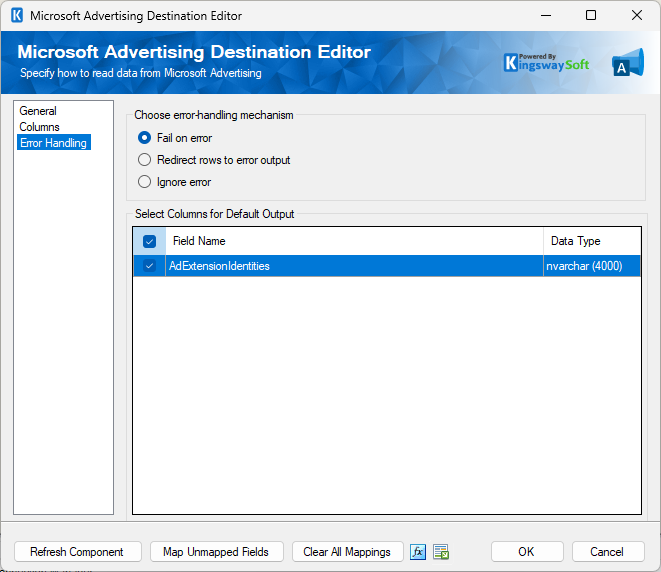
Task: Sort by the Field Name column header
Action: (x=199, y=241)
